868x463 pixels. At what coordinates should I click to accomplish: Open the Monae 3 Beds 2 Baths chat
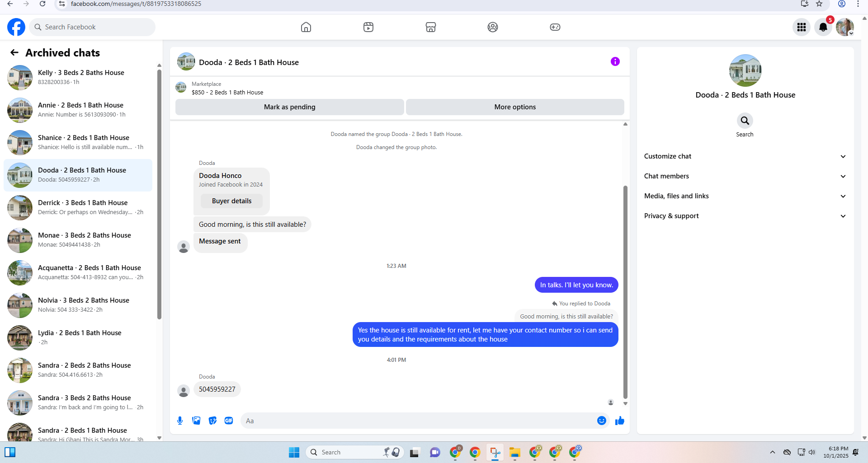point(78,240)
